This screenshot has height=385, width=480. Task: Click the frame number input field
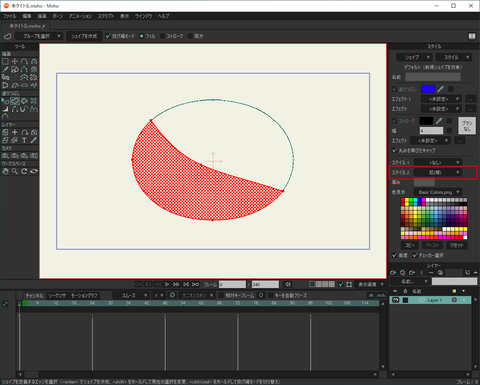232,284
